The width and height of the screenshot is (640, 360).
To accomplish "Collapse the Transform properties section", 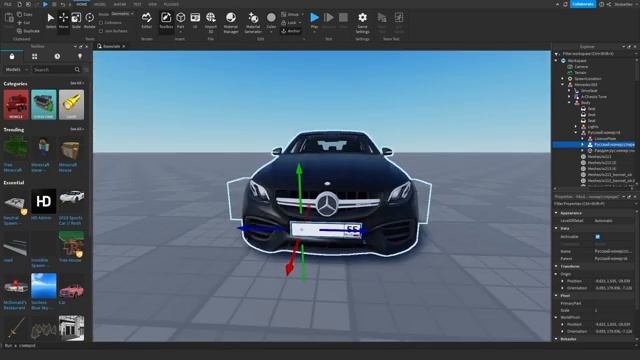I will [556, 266].
